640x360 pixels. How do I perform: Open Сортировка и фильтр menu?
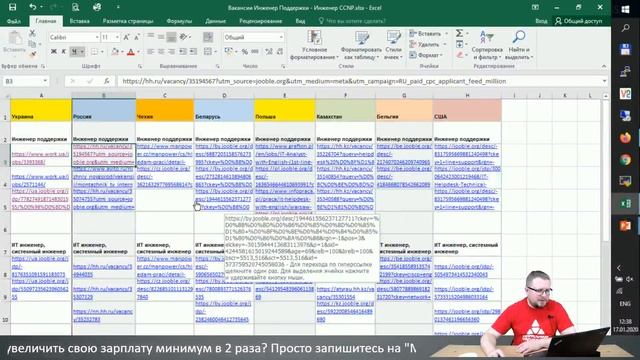point(487,45)
